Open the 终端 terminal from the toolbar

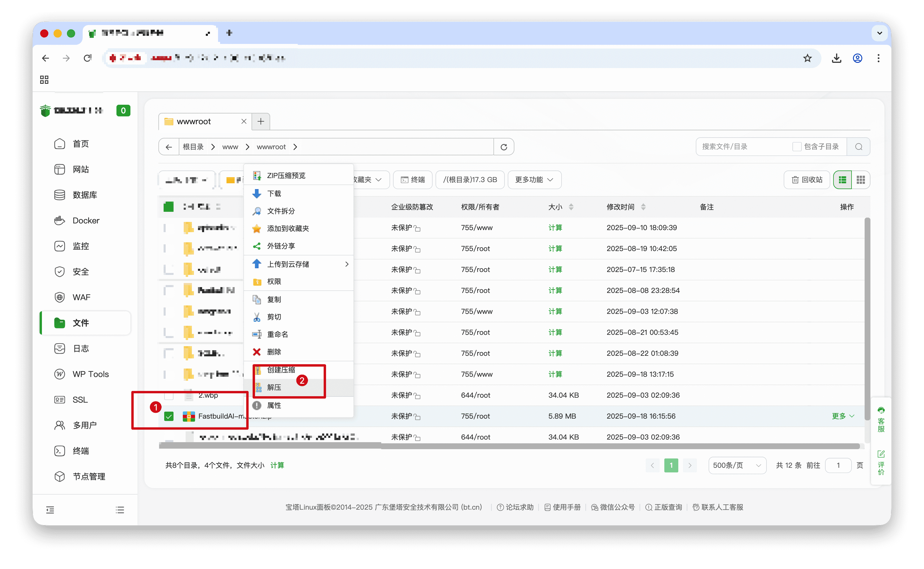pyautogui.click(x=412, y=179)
